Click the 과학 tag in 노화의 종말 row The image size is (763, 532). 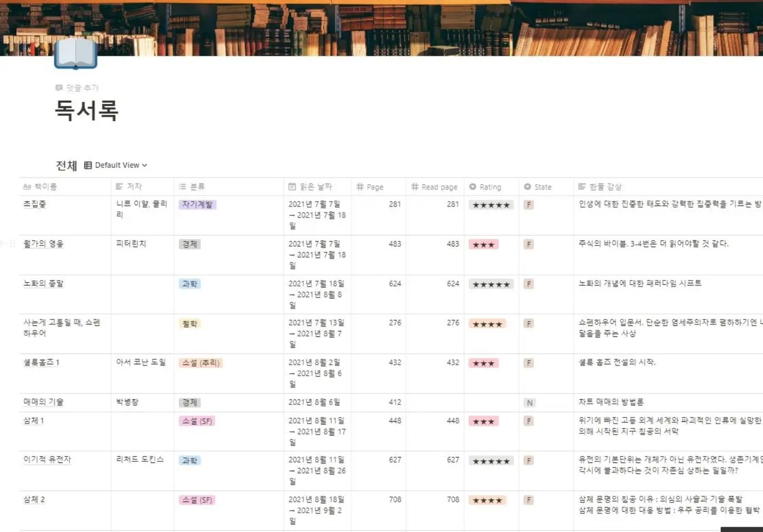coord(190,284)
